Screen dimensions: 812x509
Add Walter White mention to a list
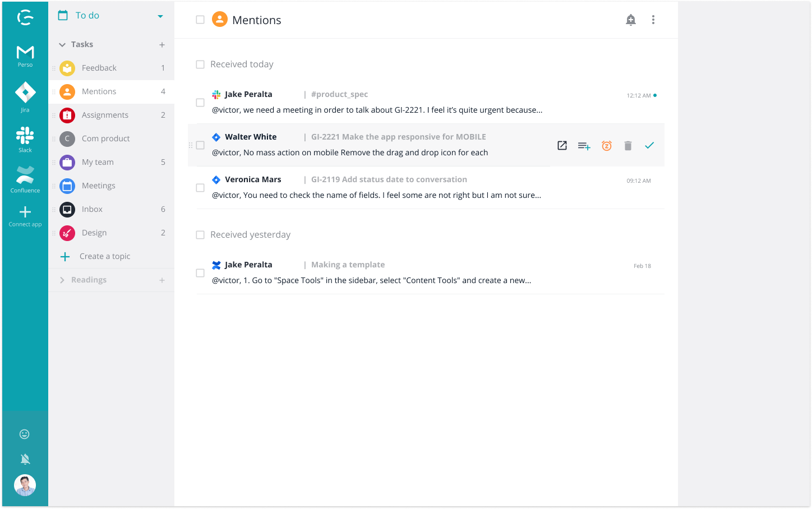[x=584, y=146]
